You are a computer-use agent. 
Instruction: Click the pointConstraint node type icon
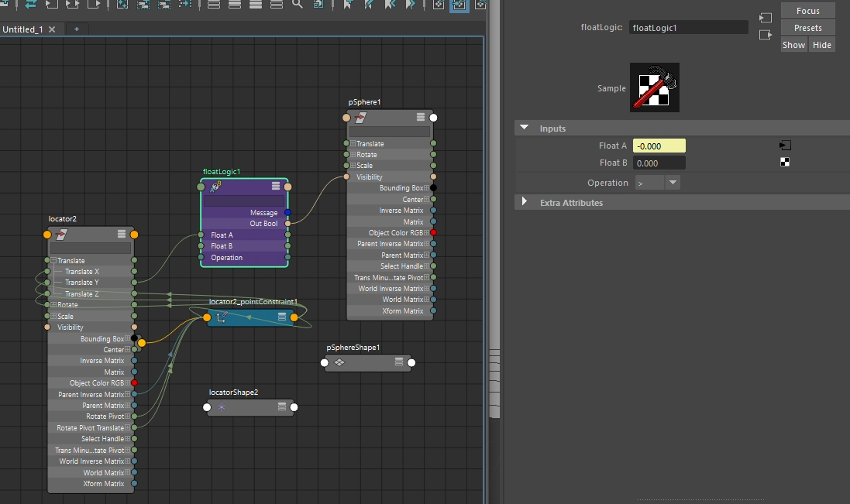222,317
